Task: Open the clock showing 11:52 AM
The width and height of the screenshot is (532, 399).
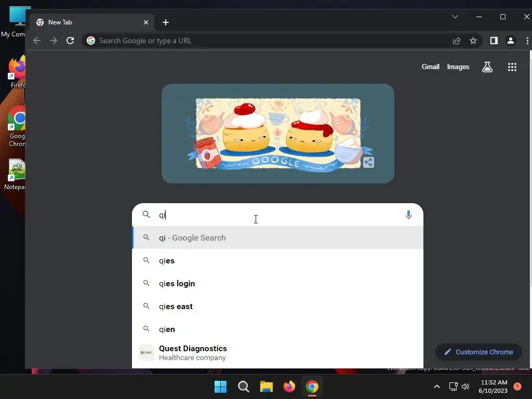Action: (494, 387)
